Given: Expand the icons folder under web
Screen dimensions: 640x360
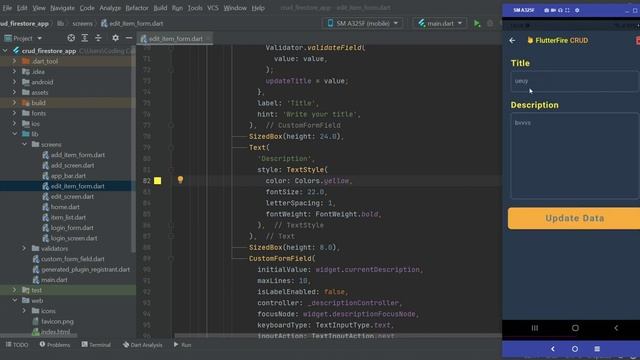Looking at the screenshot, I should [x=24, y=311].
